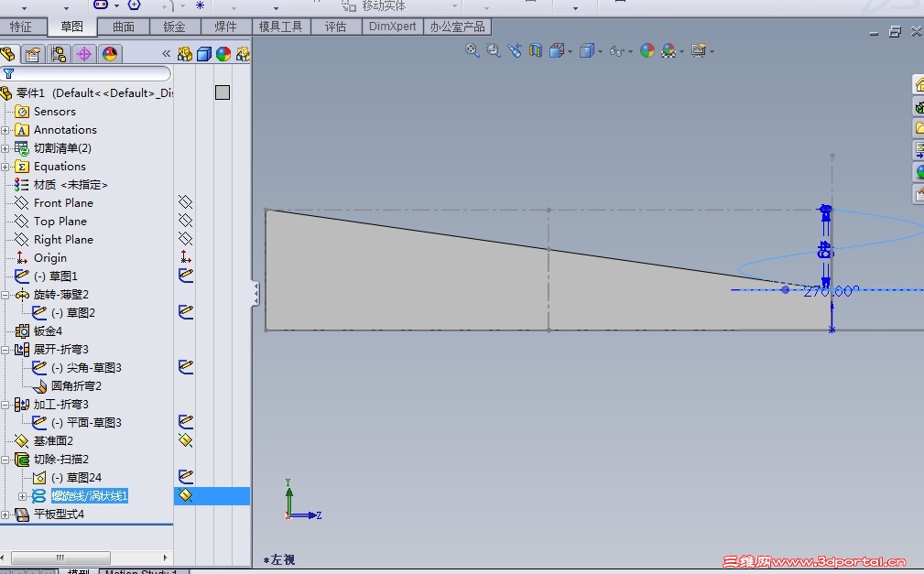Click the View Orientation cube icon
This screenshot has width=924, height=574.
pos(556,50)
